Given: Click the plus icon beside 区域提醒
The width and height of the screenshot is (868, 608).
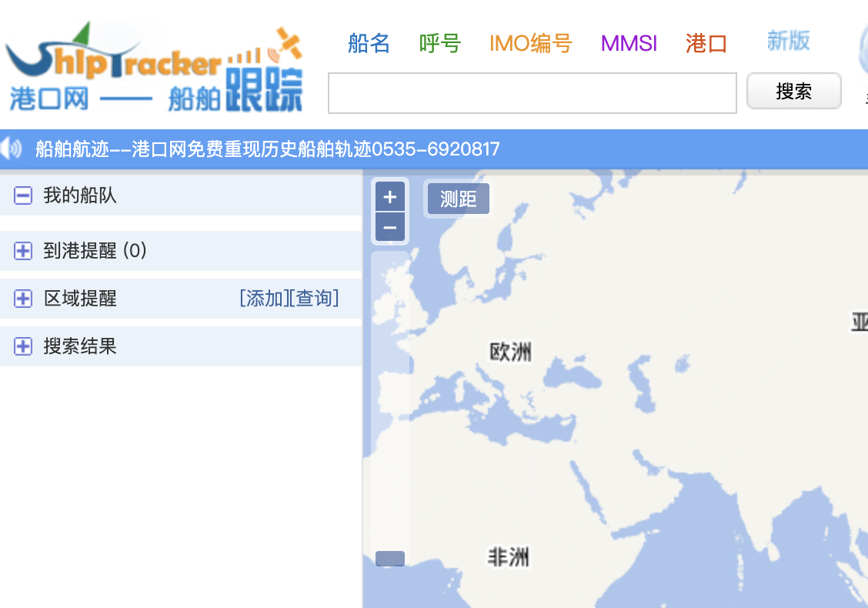Looking at the screenshot, I should pyautogui.click(x=22, y=298).
